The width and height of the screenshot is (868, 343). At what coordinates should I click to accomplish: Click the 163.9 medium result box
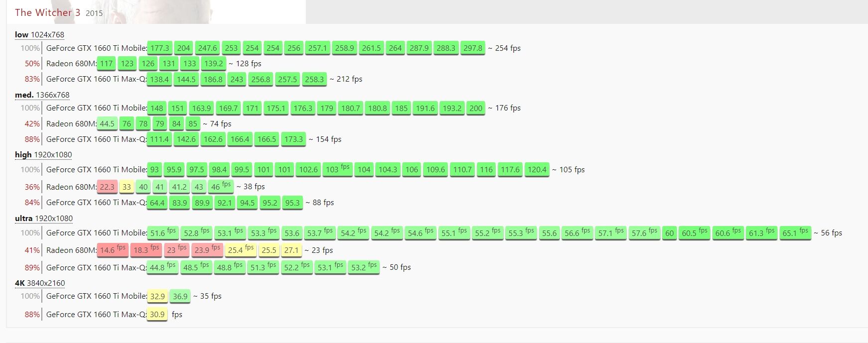tap(202, 108)
